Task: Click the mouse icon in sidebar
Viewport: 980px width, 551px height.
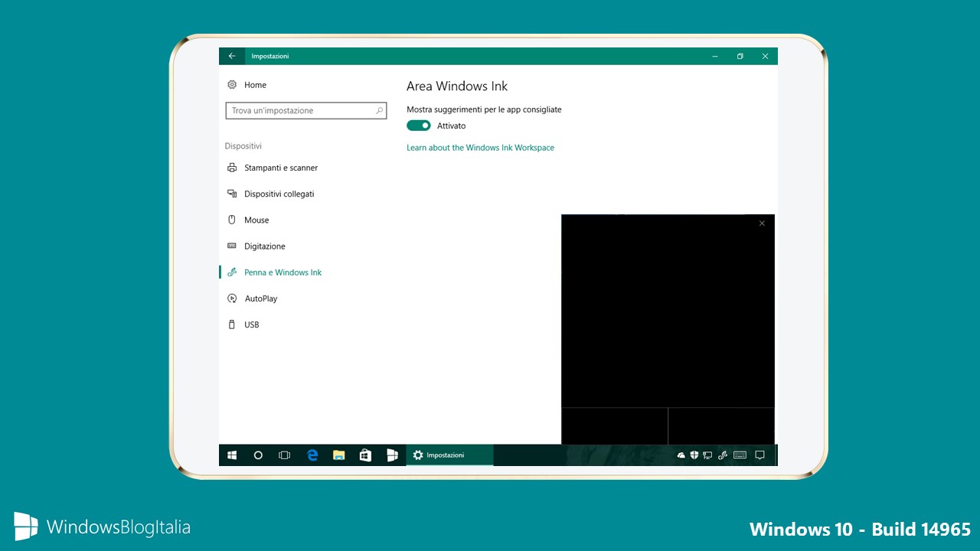Action: [232, 220]
